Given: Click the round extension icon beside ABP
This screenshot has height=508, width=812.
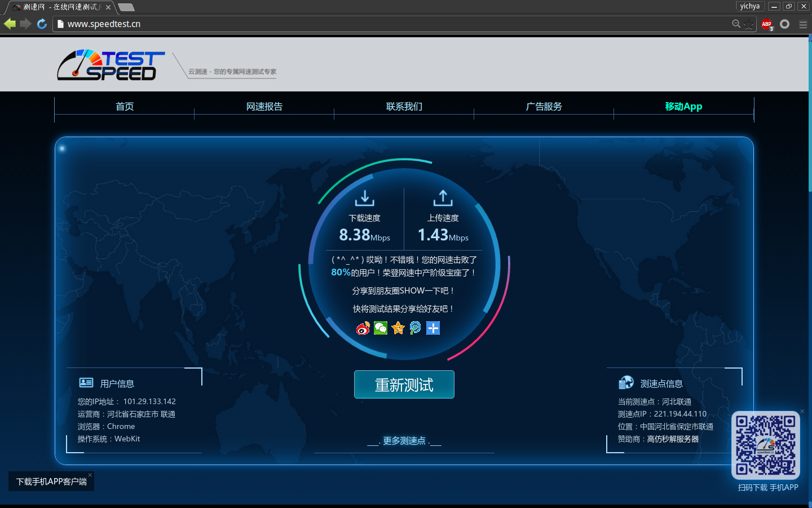Looking at the screenshot, I should pos(784,24).
